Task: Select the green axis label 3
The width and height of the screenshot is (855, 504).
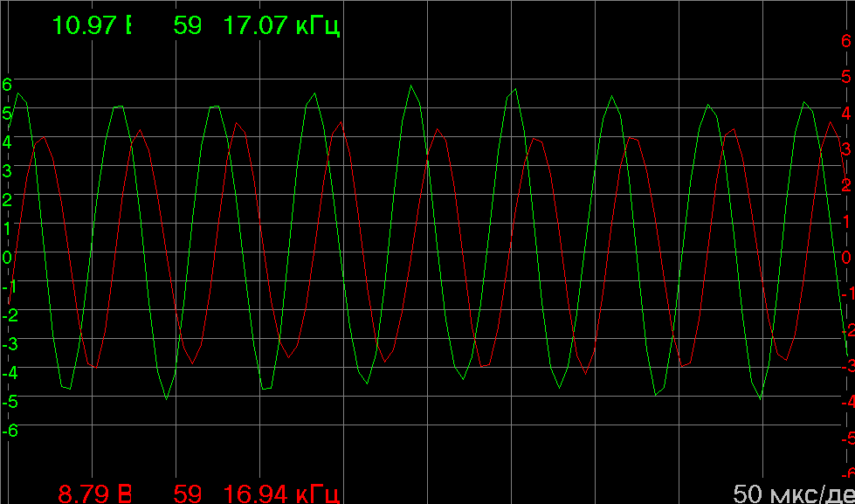Action: (7, 170)
